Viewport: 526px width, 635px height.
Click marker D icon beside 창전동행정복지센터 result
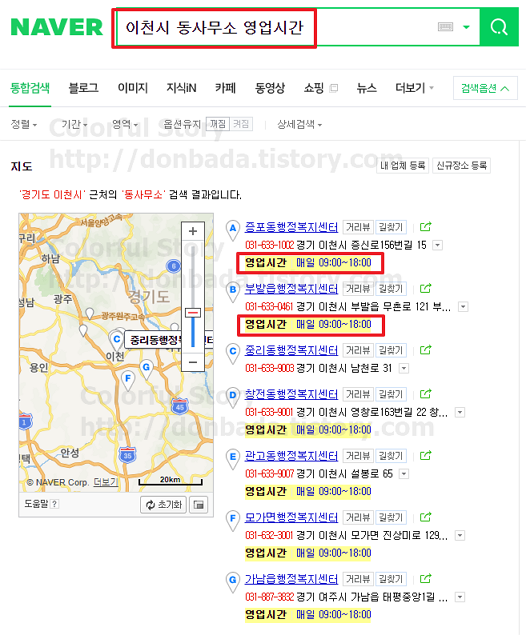point(233,397)
